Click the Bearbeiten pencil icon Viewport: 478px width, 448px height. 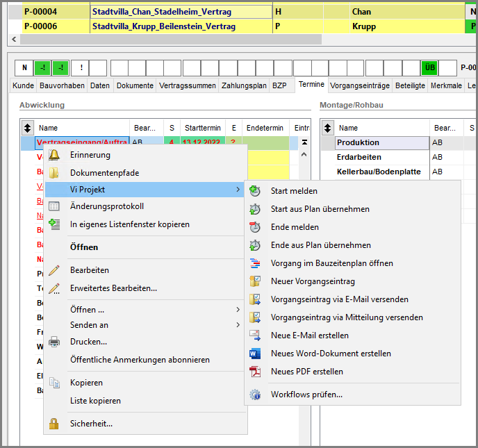pyautogui.click(x=54, y=270)
